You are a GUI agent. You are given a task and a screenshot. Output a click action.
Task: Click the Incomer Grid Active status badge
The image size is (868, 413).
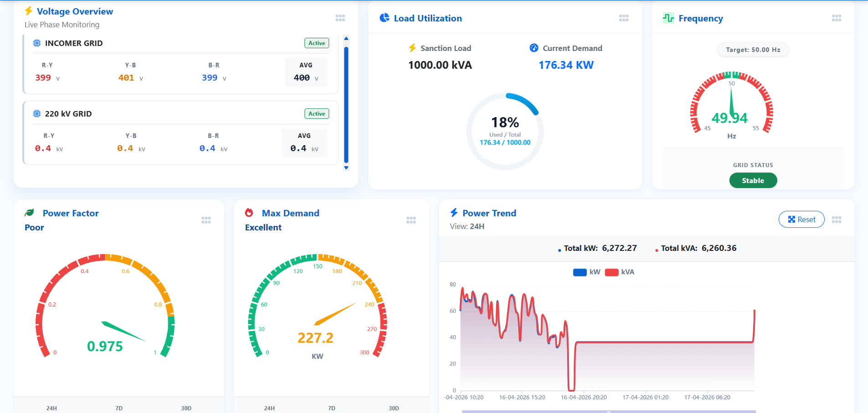point(316,43)
